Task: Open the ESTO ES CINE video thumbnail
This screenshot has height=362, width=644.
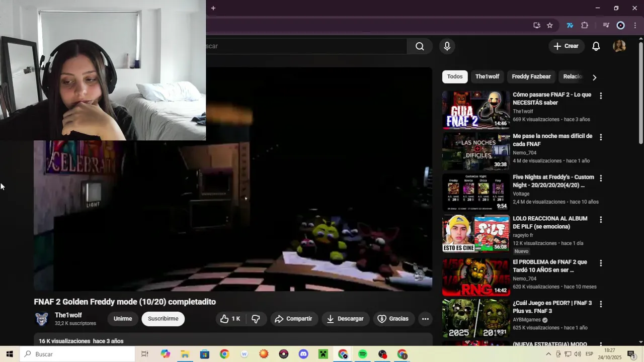Action: point(476,234)
